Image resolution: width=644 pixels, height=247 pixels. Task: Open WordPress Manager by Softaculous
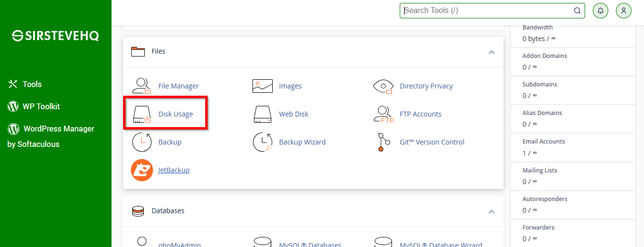(x=51, y=136)
